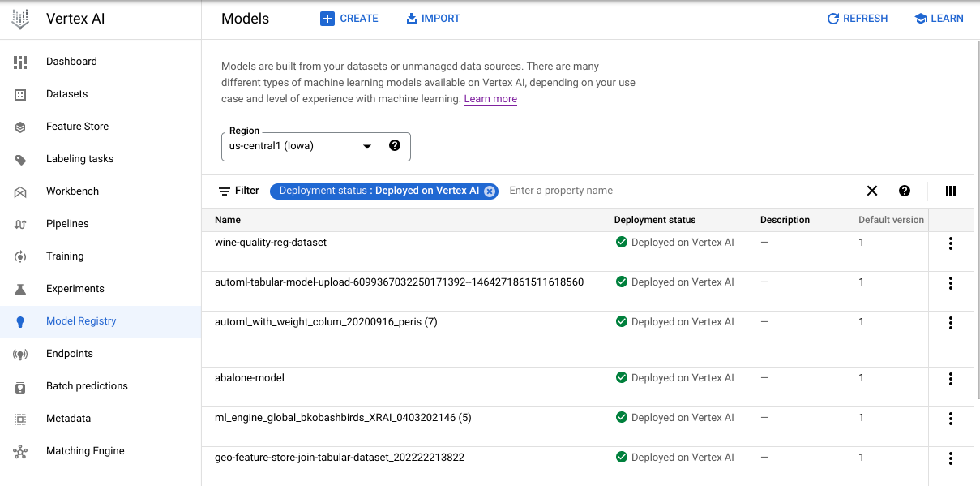The height and width of the screenshot is (486, 980).
Task: Open the three-dot menu for abalone-model
Action: (x=951, y=379)
